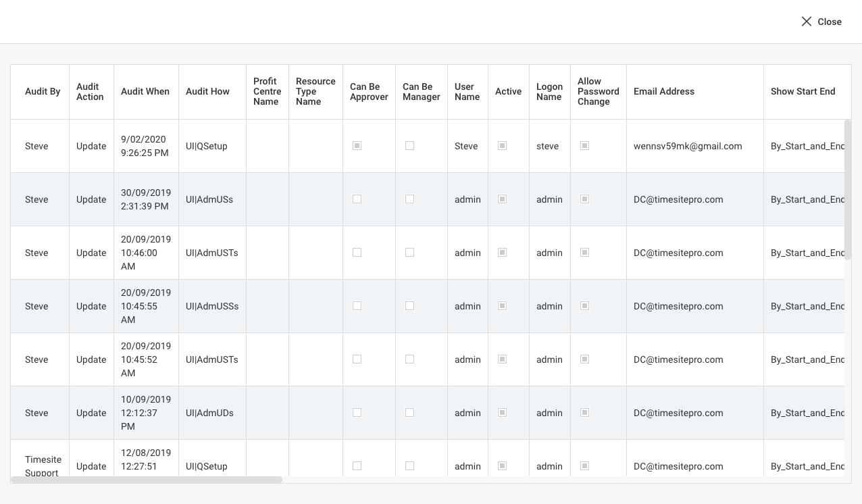Toggle Can Be Manager in 10:45:55 AM row
Image resolution: width=862 pixels, height=504 pixels.
click(409, 306)
